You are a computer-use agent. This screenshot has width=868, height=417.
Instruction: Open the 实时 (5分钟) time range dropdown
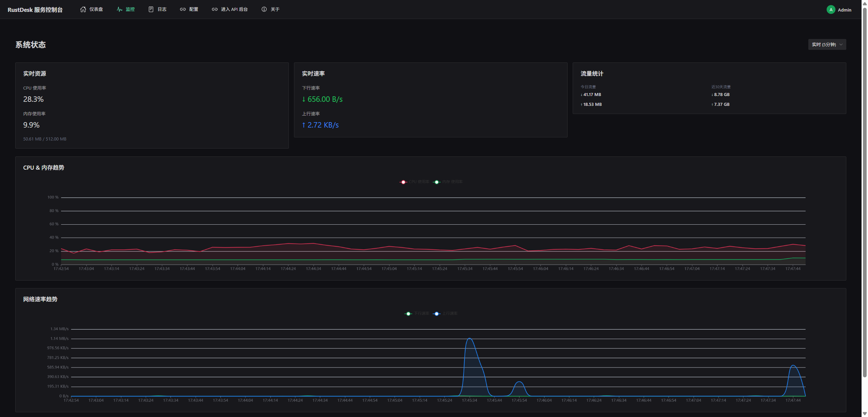(824, 44)
